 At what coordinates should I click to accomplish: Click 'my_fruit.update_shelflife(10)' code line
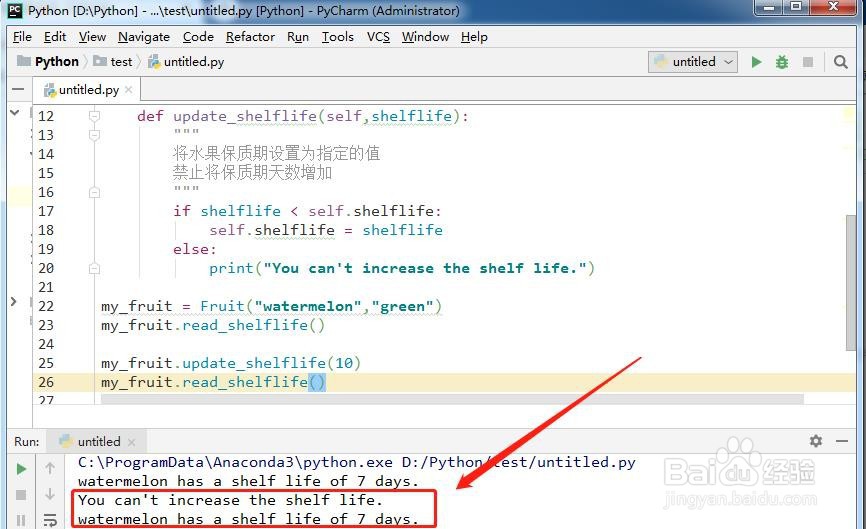[x=231, y=363]
